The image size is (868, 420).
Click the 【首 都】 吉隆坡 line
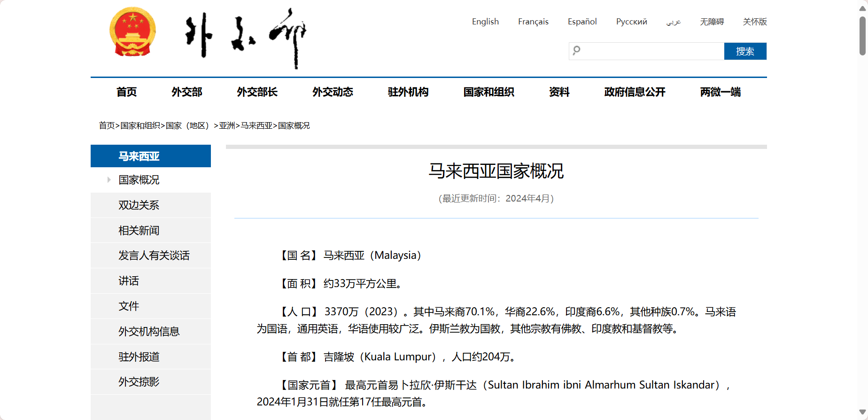point(398,357)
